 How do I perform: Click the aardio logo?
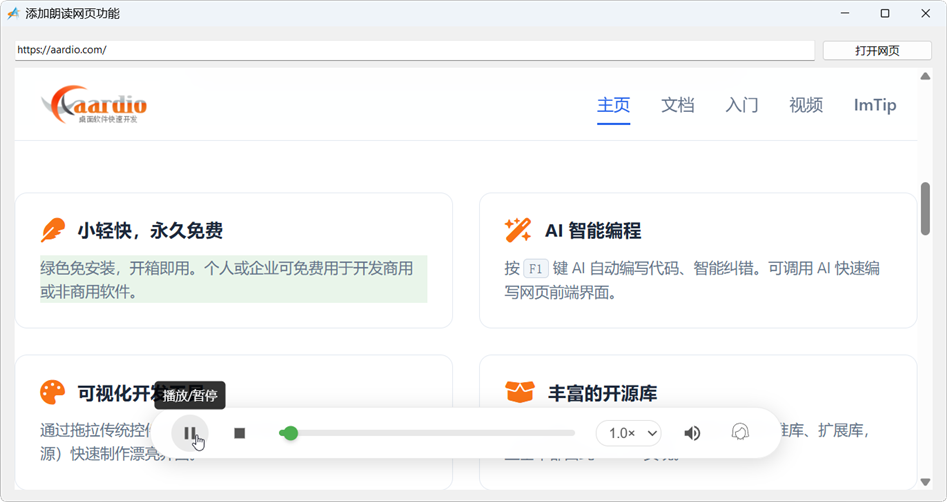[x=95, y=104]
